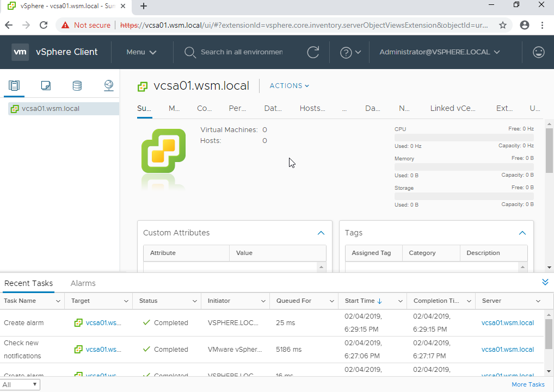Open the Hosts and Clusters inventory view
Viewport: 554px width, 392px height.
pyautogui.click(x=14, y=85)
